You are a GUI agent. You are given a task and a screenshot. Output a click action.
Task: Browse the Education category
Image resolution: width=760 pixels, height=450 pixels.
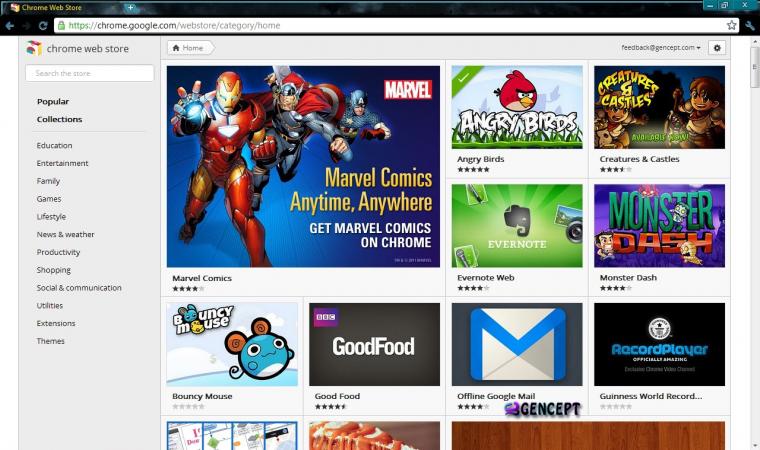pos(54,145)
